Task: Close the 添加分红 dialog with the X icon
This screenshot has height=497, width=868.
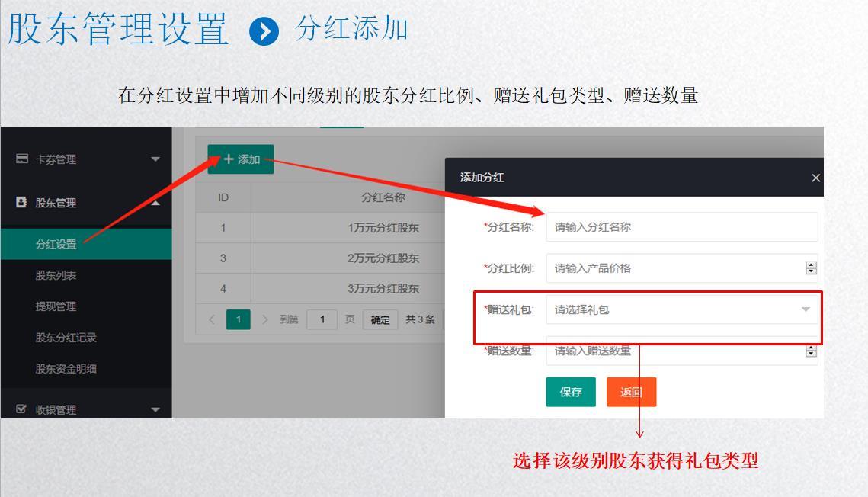Action: click(x=815, y=177)
